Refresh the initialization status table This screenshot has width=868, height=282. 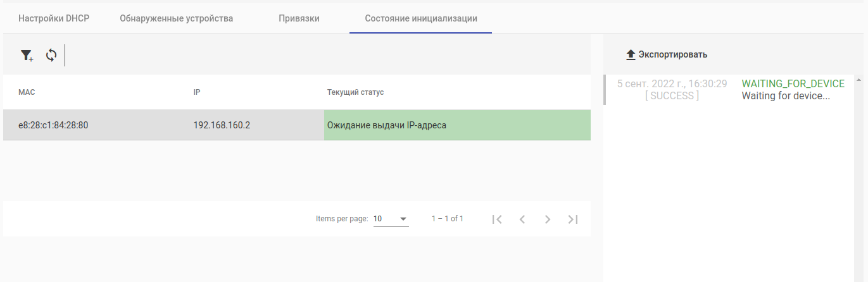(51, 56)
